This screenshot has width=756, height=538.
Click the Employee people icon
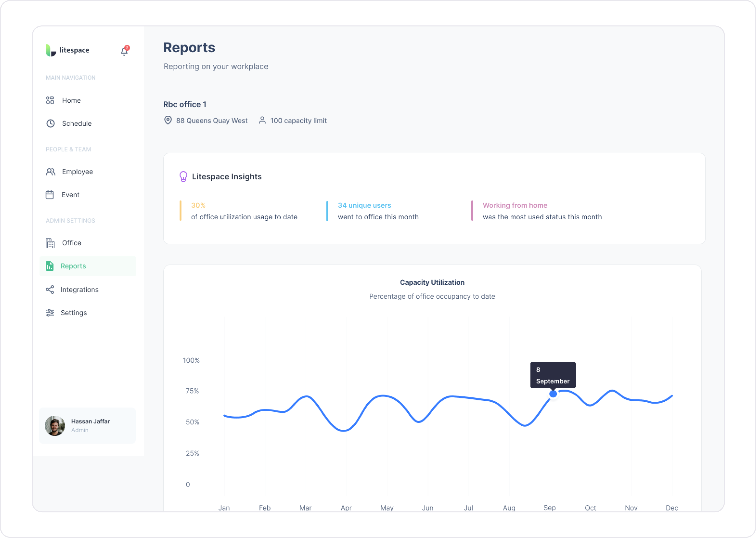click(50, 172)
